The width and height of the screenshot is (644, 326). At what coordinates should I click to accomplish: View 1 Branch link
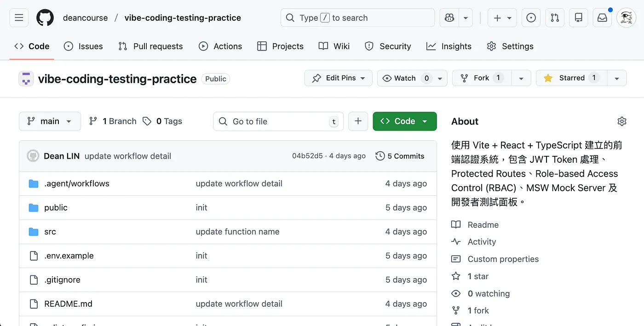[x=113, y=121]
